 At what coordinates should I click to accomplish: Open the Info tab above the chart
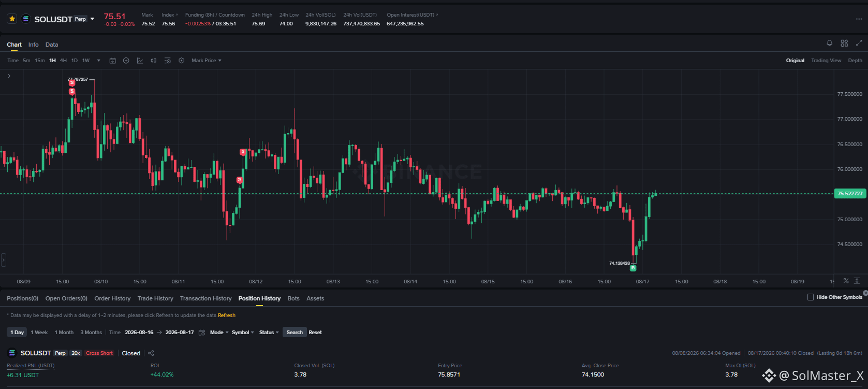(34, 45)
